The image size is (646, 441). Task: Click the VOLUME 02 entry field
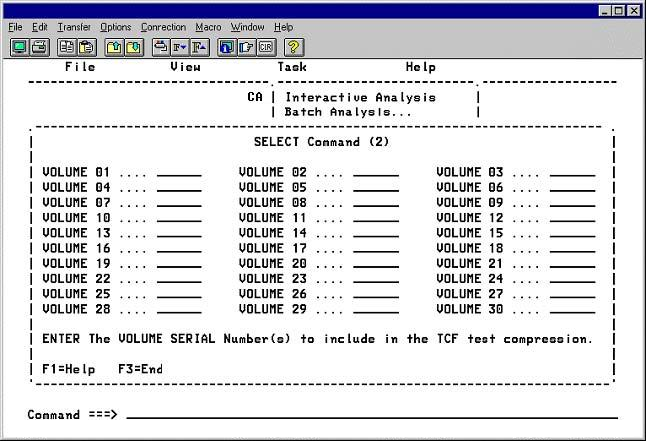[376, 172]
